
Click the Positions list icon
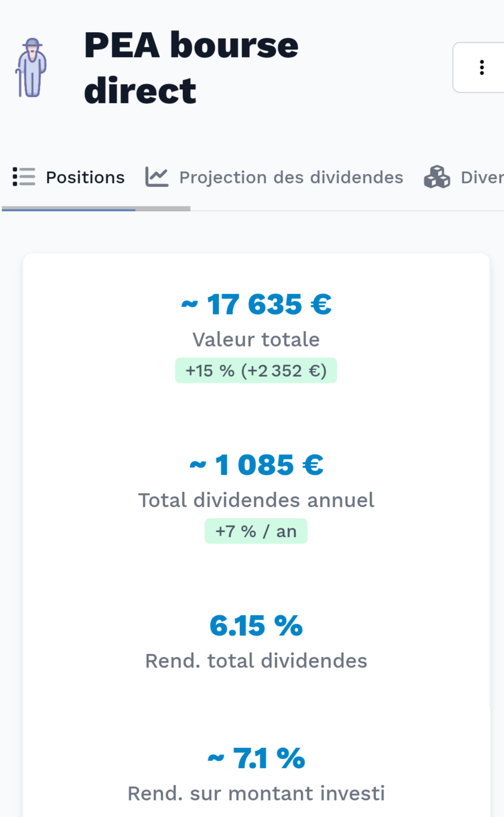(23, 177)
